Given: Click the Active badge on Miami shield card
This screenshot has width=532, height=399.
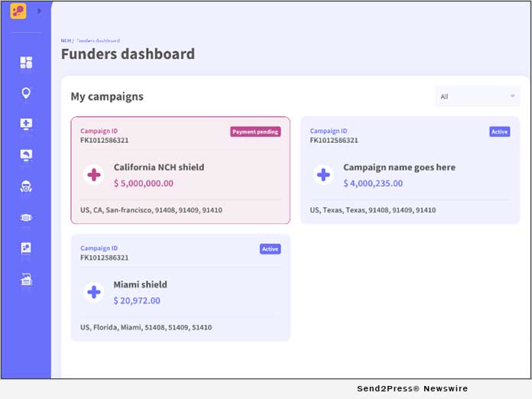Looking at the screenshot, I should pos(270,249).
